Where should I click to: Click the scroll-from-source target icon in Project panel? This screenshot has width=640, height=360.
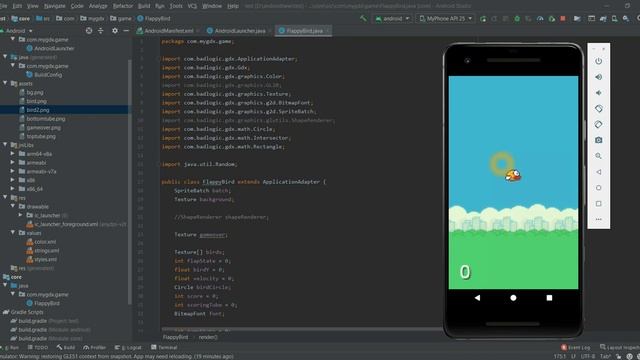tap(89, 31)
